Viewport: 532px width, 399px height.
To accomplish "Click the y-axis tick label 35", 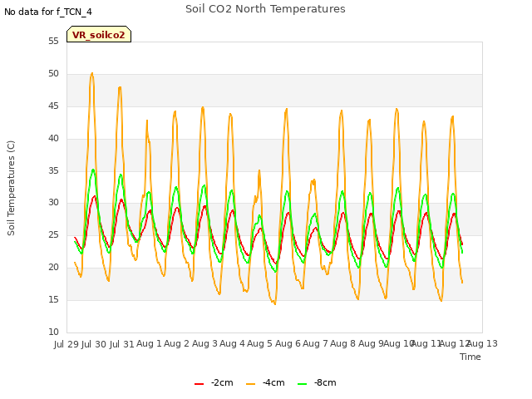I will [x=53, y=170].
